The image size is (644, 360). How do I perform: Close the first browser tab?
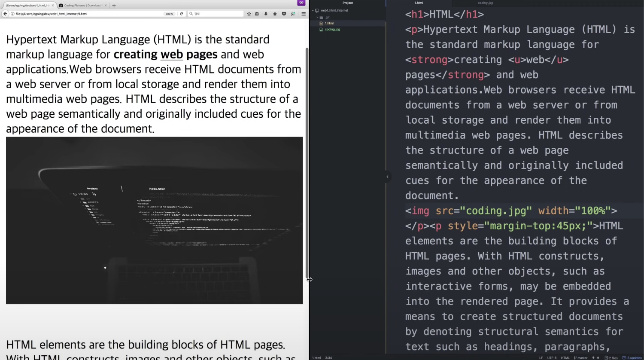(x=53, y=6)
